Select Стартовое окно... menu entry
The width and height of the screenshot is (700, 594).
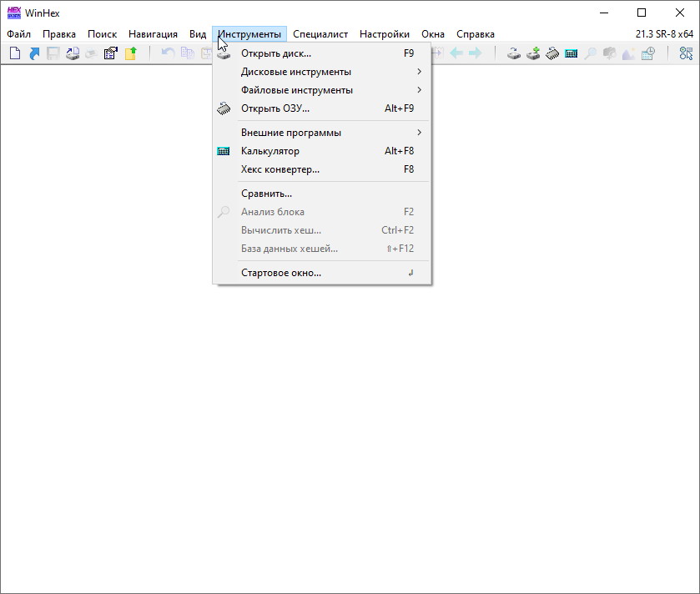[x=322, y=273]
